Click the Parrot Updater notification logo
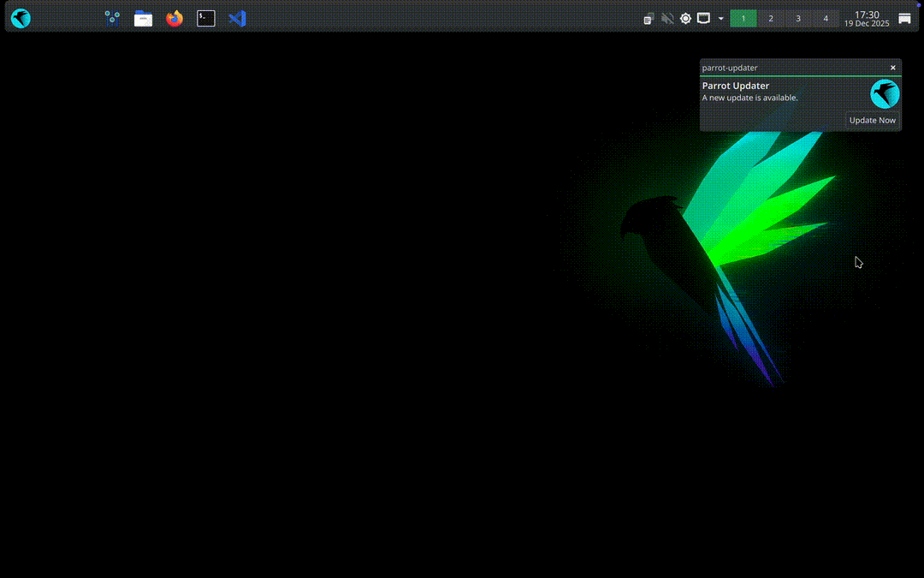 [885, 93]
